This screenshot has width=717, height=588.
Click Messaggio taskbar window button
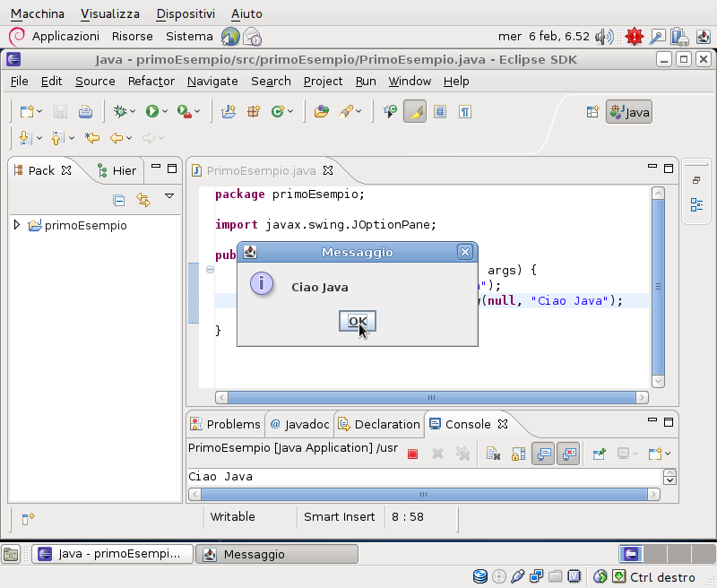(x=277, y=554)
